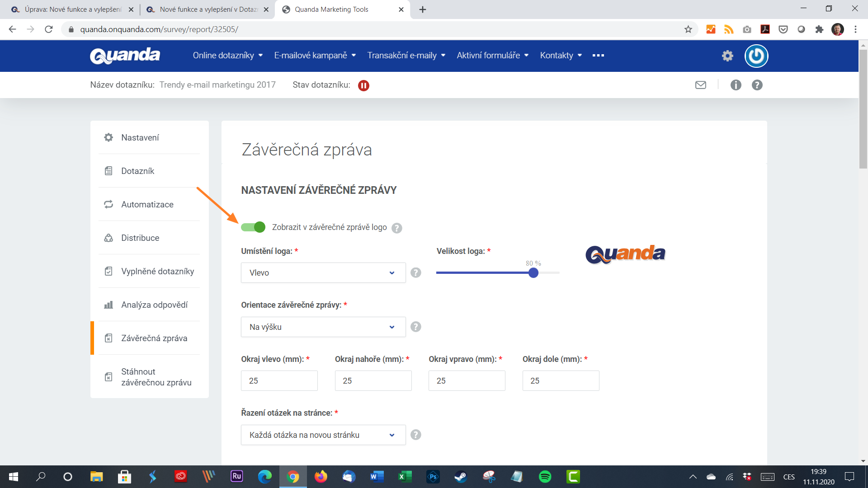This screenshot has height=488, width=868.
Task: Go back to previous page
Action: tap(13, 29)
